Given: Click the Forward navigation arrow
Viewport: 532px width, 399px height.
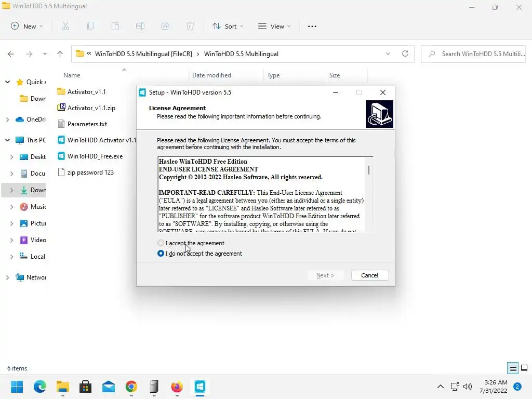Looking at the screenshot, I should pyautogui.click(x=29, y=54).
